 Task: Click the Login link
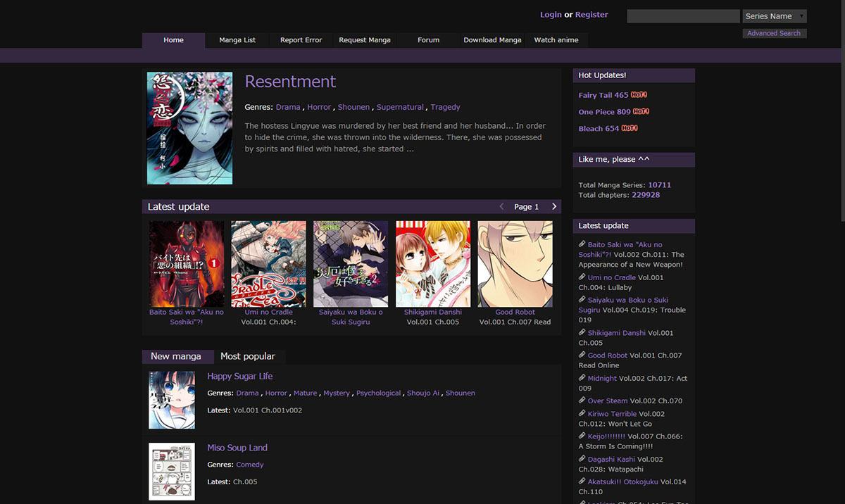tap(551, 15)
